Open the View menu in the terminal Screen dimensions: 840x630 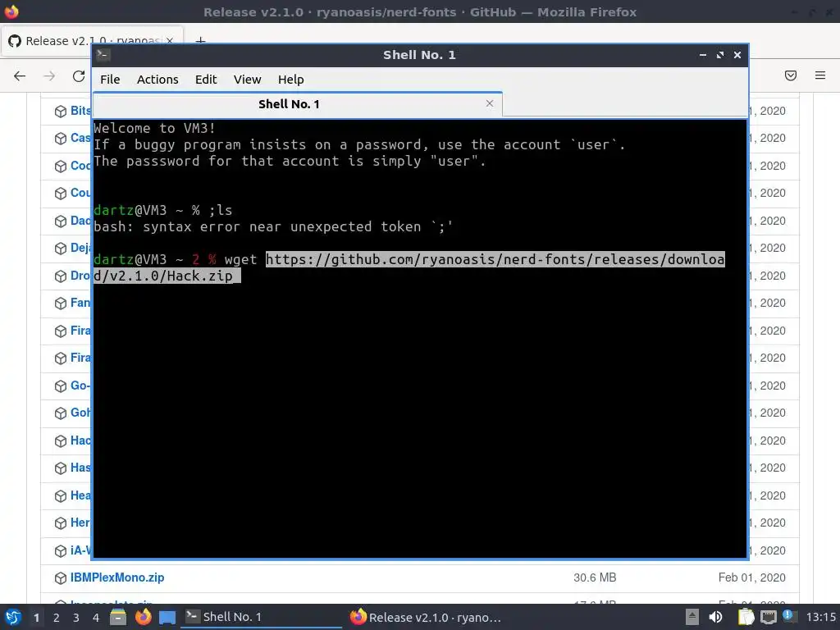247,80
